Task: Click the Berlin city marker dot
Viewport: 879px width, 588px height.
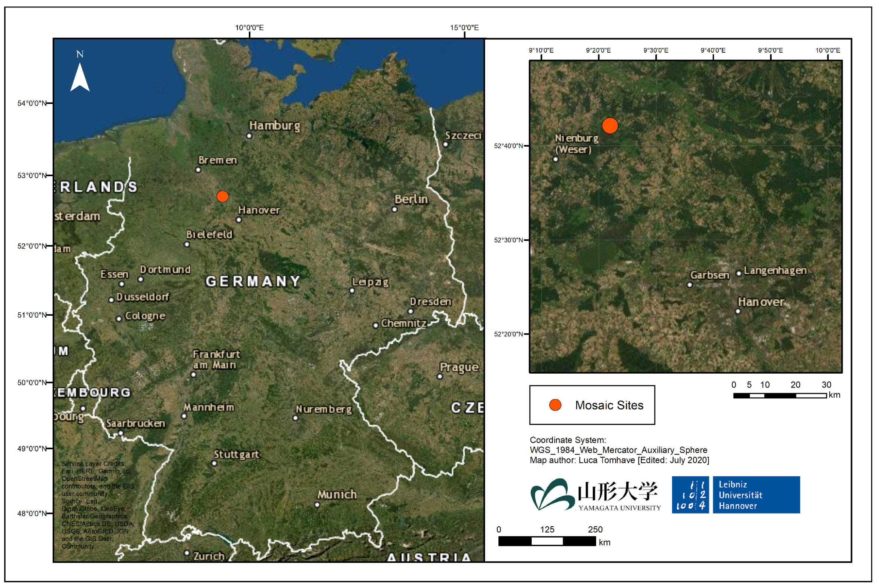Action: [394, 209]
